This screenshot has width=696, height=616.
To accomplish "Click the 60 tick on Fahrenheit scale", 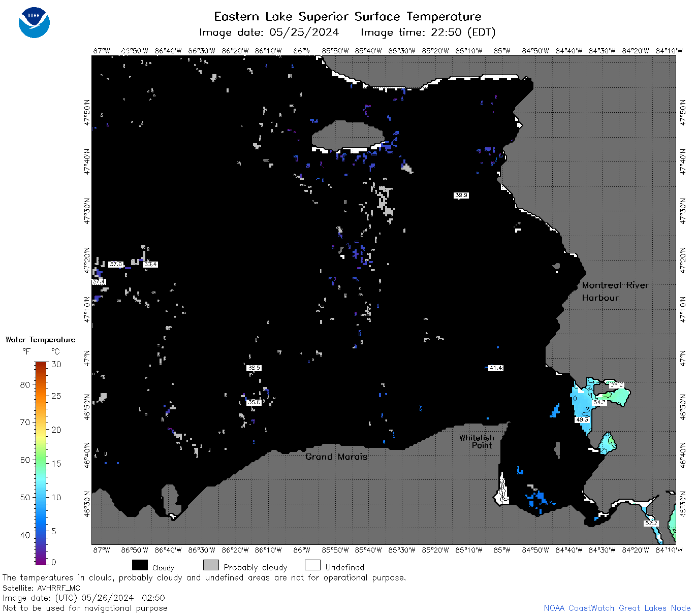I will point(25,460).
